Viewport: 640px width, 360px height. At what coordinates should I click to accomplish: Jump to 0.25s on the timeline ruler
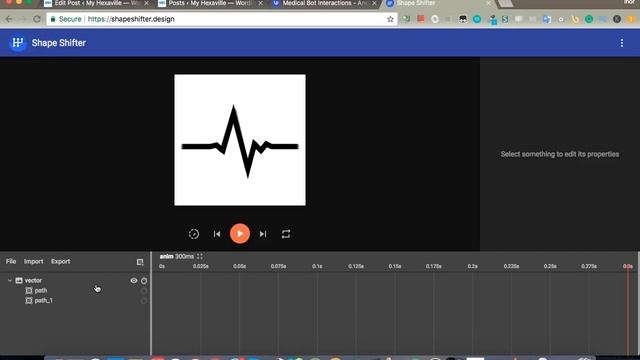coord(550,266)
